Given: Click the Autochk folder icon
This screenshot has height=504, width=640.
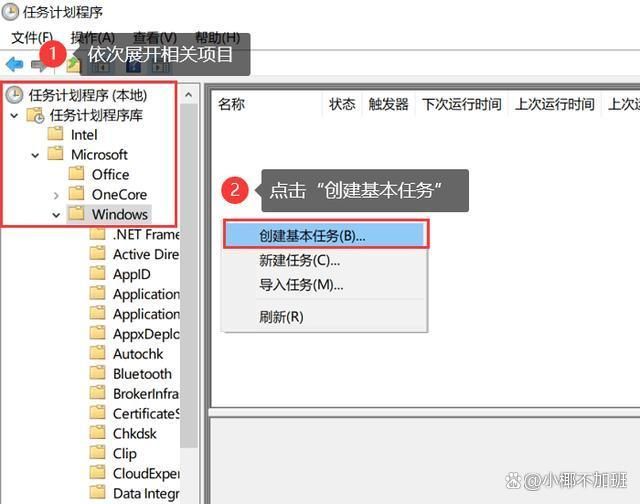Looking at the screenshot, I should click(98, 353).
